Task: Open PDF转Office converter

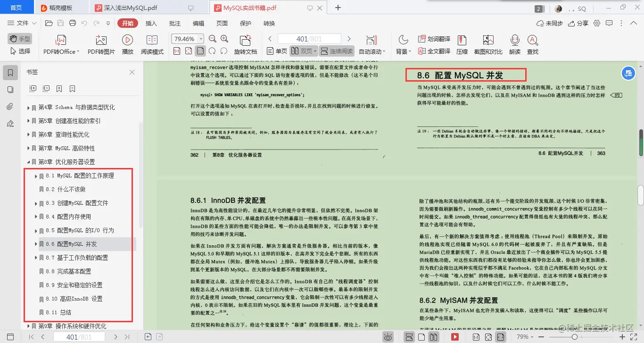Action: click(61, 45)
